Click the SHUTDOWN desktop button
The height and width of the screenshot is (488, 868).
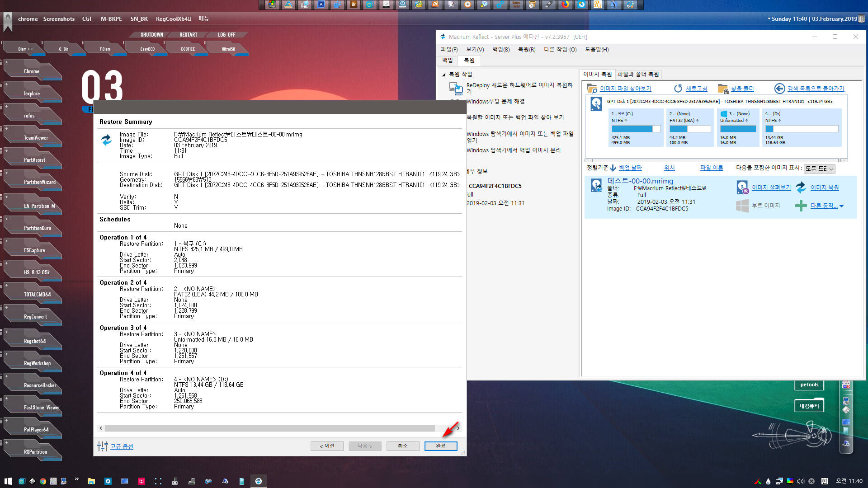point(151,35)
